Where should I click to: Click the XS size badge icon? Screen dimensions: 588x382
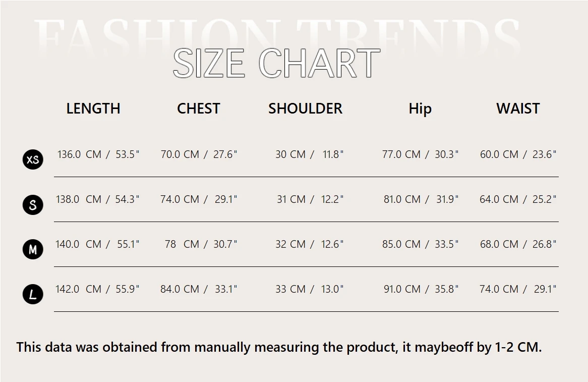(33, 160)
